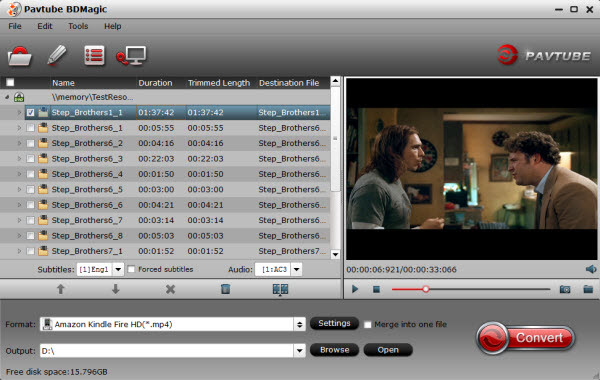Viewport: 600px width, 380px height.
Task: Uncheck the Step_Brothers1_1 checkbox
Action: click(x=31, y=113)
